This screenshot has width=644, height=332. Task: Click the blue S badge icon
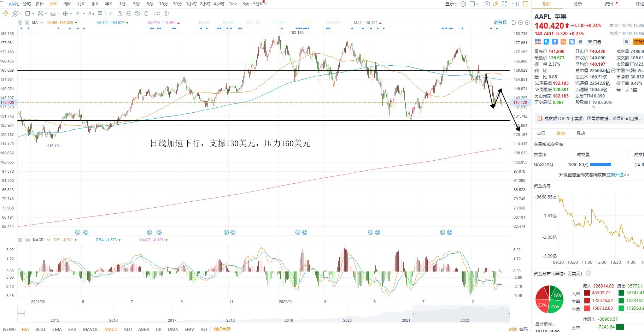point(555,42)
